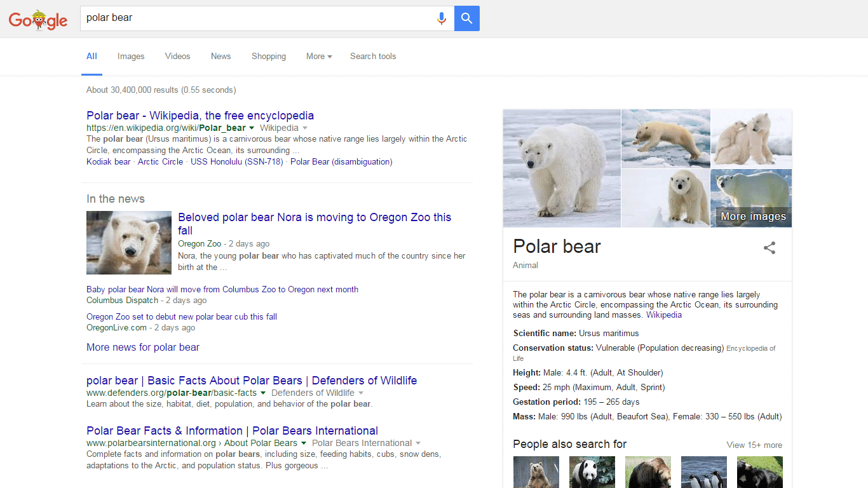The width and height of the screenshot is (868, 488).
Task: Open Search tools options
Action: pos(373,57)
